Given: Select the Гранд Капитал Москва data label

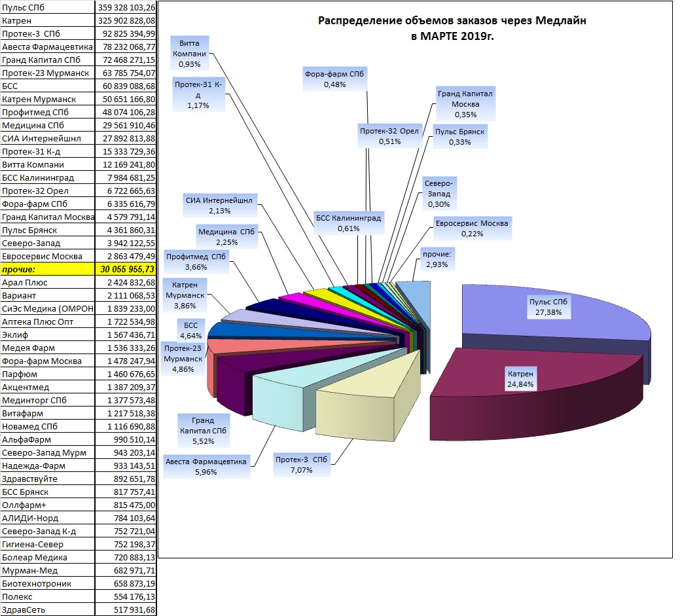Looking at the screenshot, I should [465, 103].
